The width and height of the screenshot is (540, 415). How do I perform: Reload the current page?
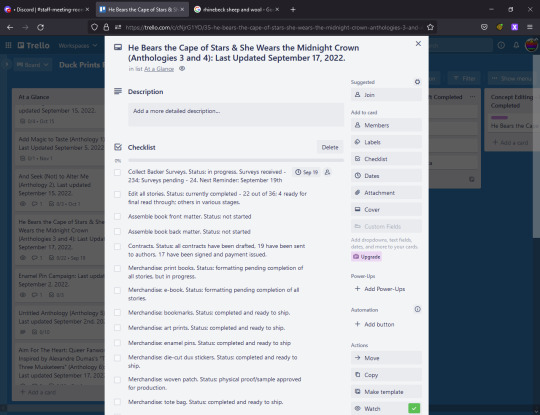pos(40,27)
